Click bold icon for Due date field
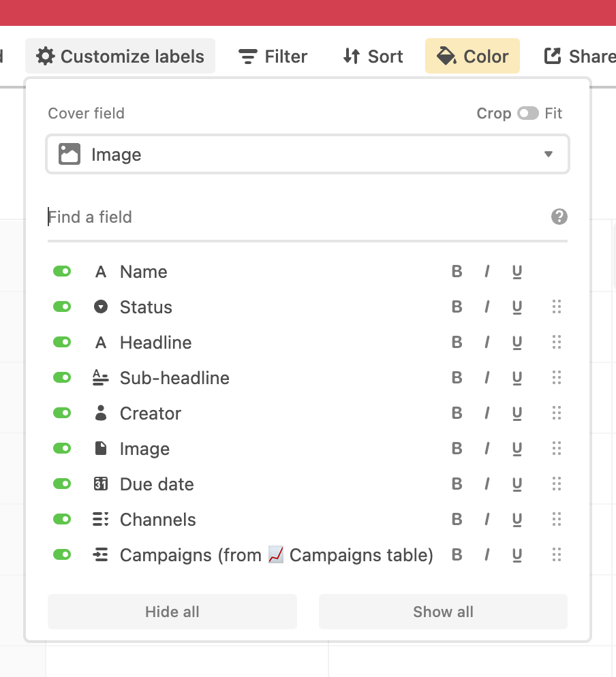Image resolution: width=616 pixels, height=677 pixels. tap(457, 484)
